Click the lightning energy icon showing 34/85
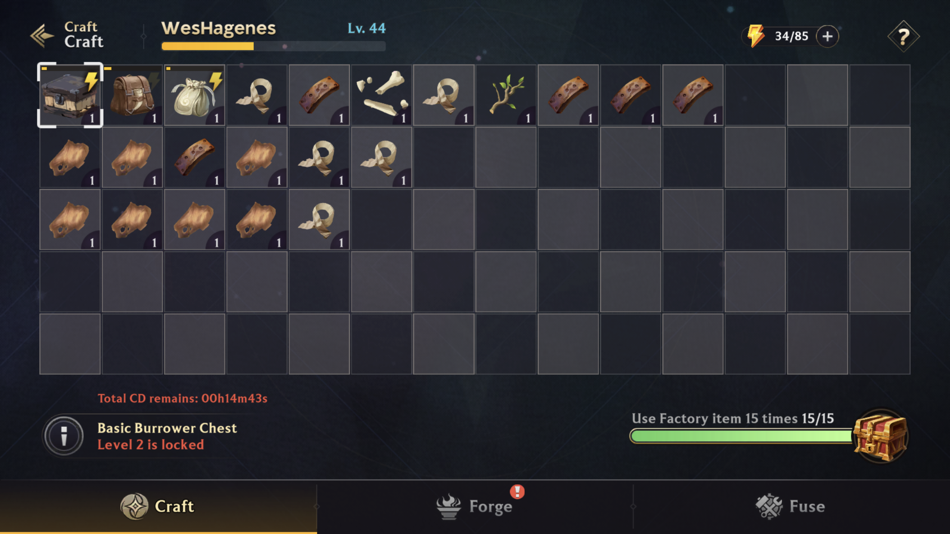This screenshot has width=950, height=534. tap(756, 36)
